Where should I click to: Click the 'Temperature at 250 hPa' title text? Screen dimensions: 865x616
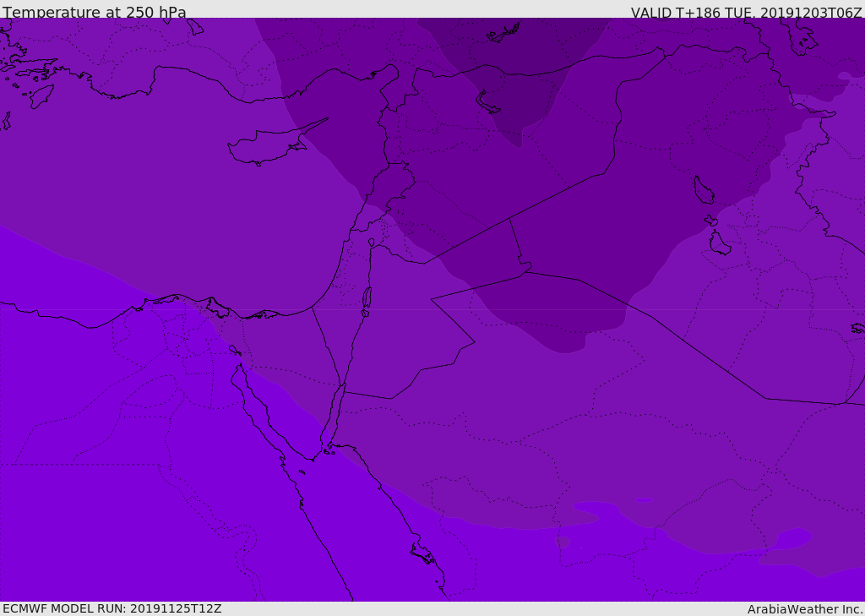[x=95, y=12]
